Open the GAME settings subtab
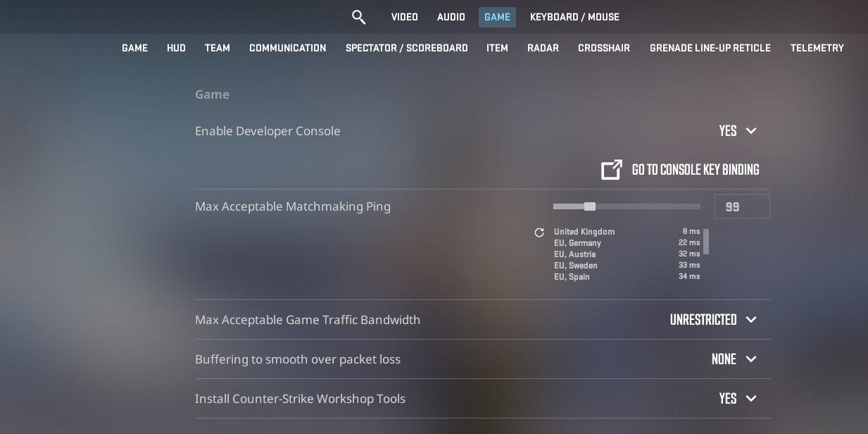Screen dimensions: 868x434 point(134,48)
